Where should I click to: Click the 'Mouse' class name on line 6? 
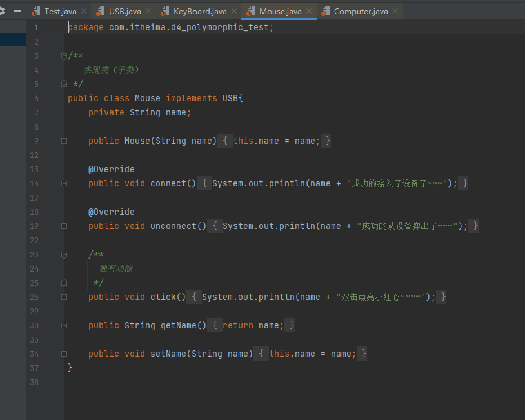click(x=147, y=99)
